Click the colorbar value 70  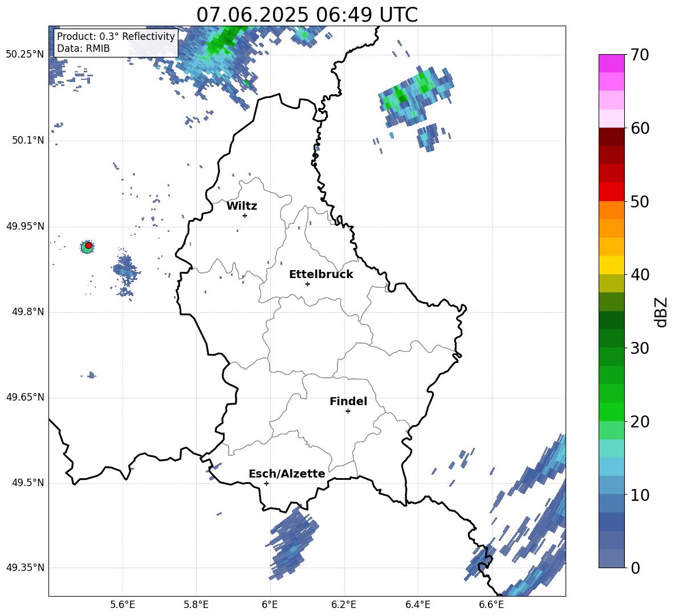tap(640, 55)
